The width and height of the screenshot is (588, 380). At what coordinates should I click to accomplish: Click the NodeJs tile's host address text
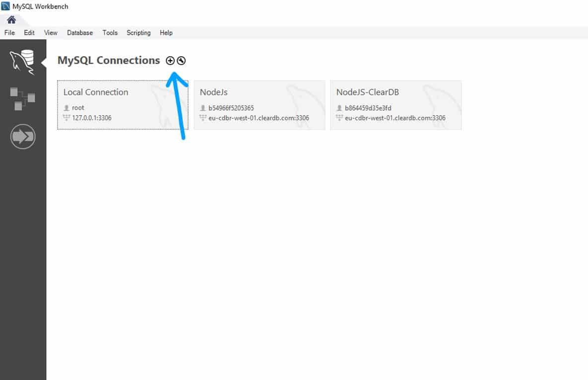(x=259, y=118)
